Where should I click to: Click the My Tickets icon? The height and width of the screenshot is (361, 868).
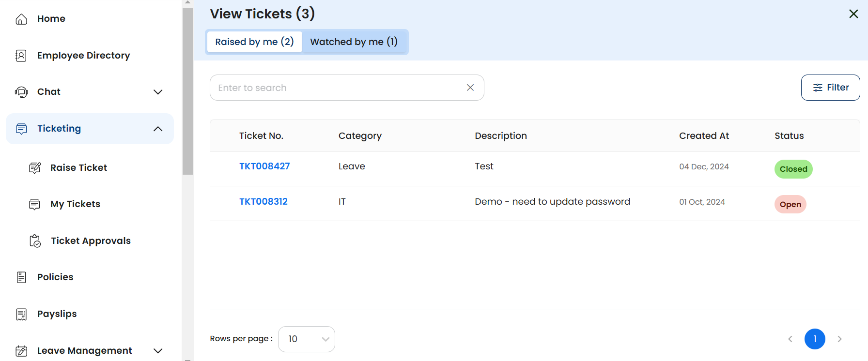tap(35, 204)
